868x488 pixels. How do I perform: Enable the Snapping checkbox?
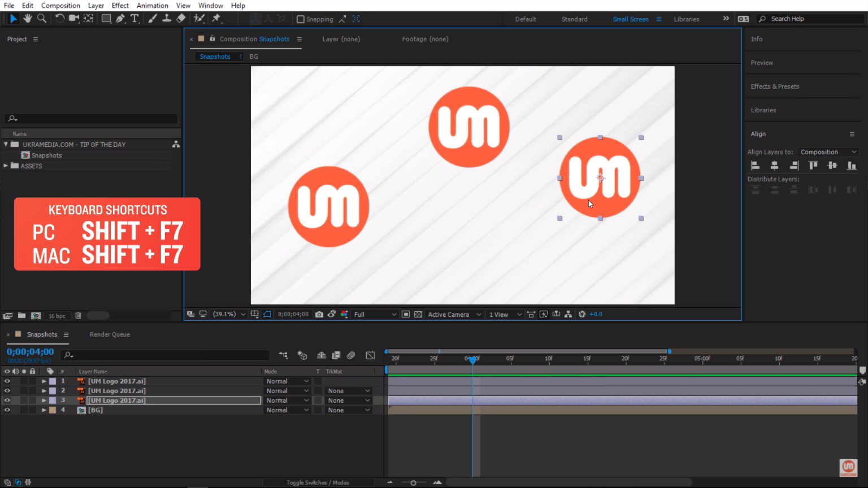(301, 19)
